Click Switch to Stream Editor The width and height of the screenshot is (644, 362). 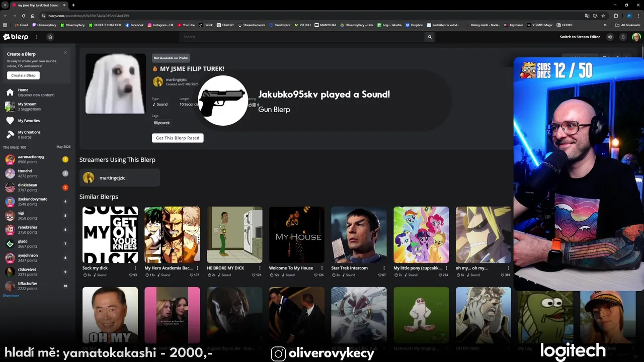(x=580, y=37)
